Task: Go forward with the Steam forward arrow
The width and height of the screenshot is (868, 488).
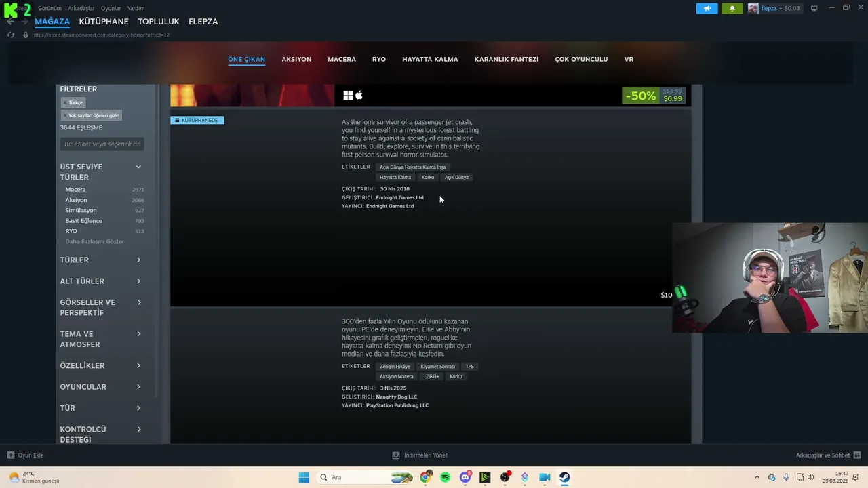Action: 24,22
